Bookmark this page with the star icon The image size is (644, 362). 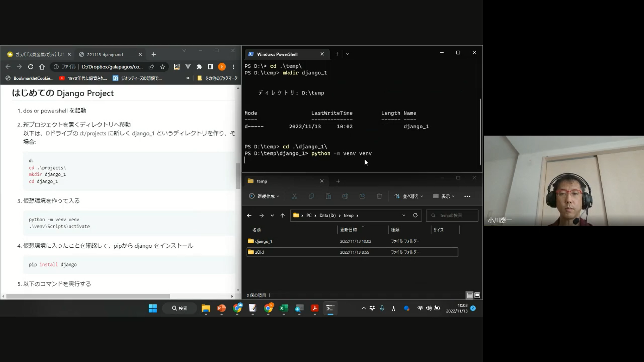163,67
